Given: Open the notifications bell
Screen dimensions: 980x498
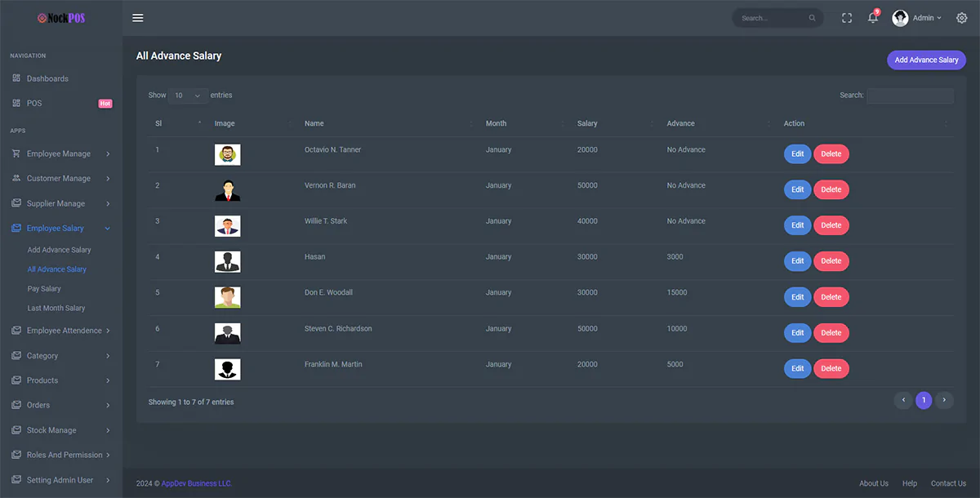Looking at the screenshot, I should click(872, 18).
